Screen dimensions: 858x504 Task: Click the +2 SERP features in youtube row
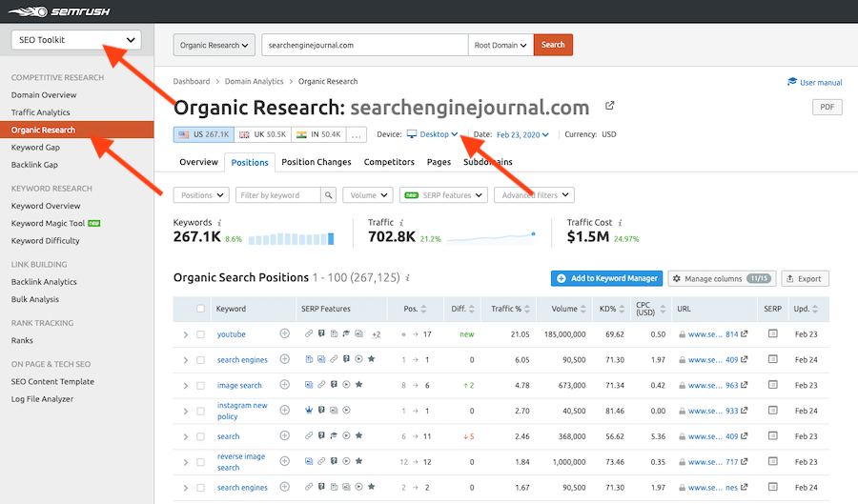pyautogui.click(x=377, y=334)
